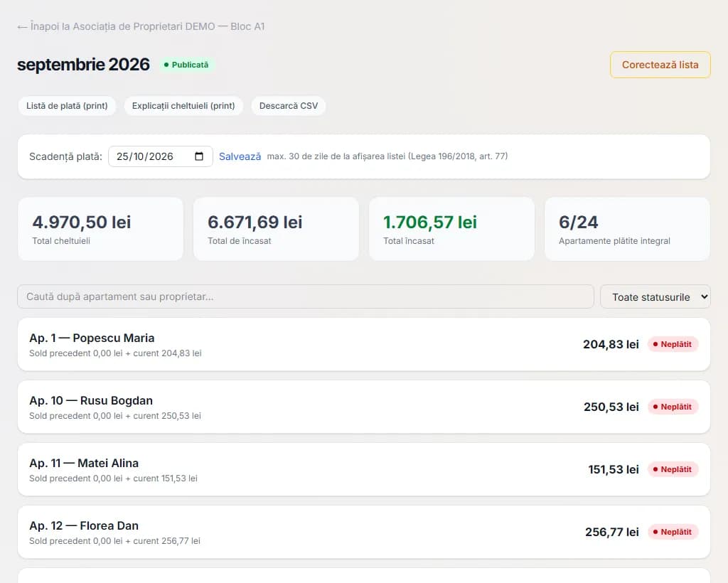Viewport: 728px width, 583px height.
Task: Click the 151,53 lei amount for Ap. 11
Action: pos(614,470)
